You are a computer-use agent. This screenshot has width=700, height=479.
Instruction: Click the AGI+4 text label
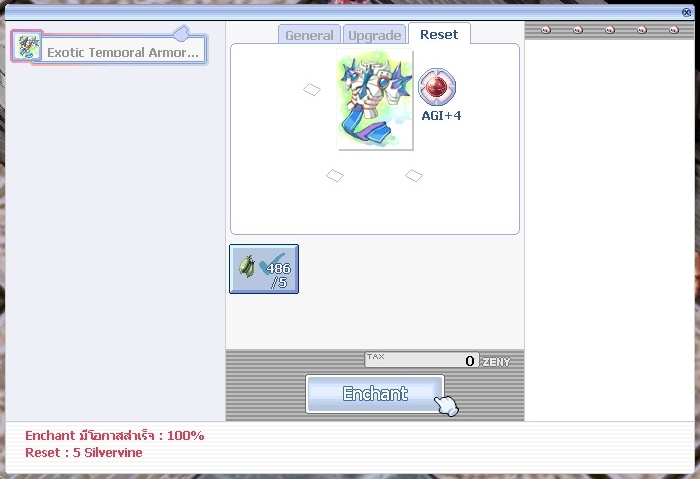tap(441, 116)
